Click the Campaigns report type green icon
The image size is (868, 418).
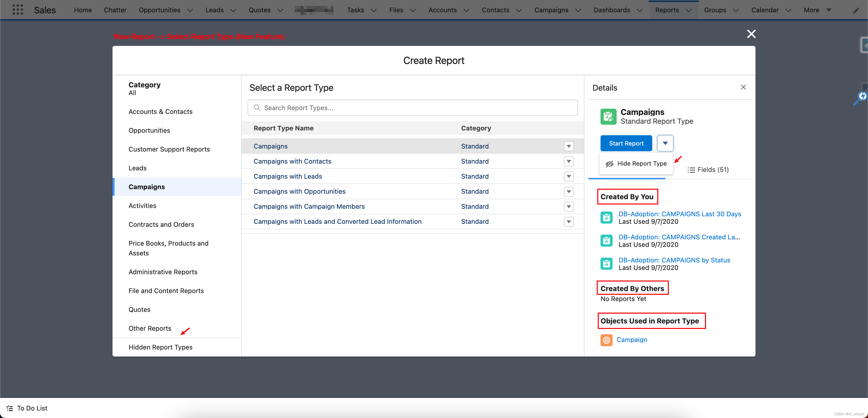[608, 116]
